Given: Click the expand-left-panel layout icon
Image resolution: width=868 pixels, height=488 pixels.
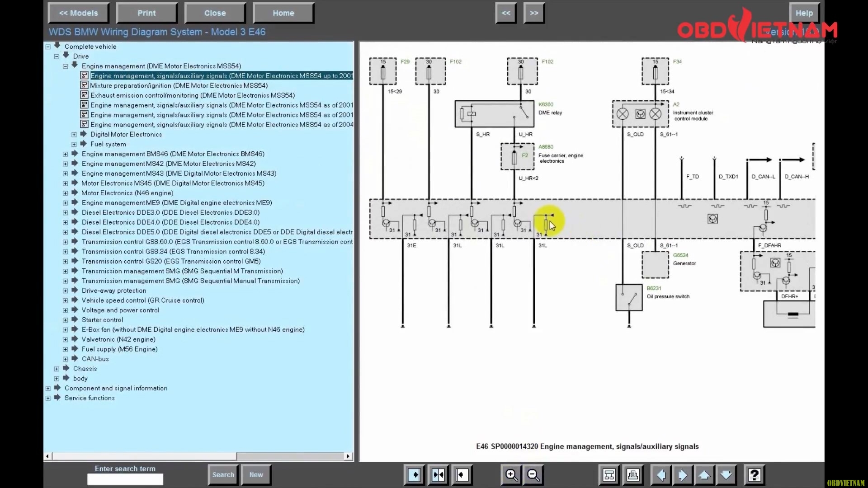Looking at the screenshot, I should [x=415, y=475].
